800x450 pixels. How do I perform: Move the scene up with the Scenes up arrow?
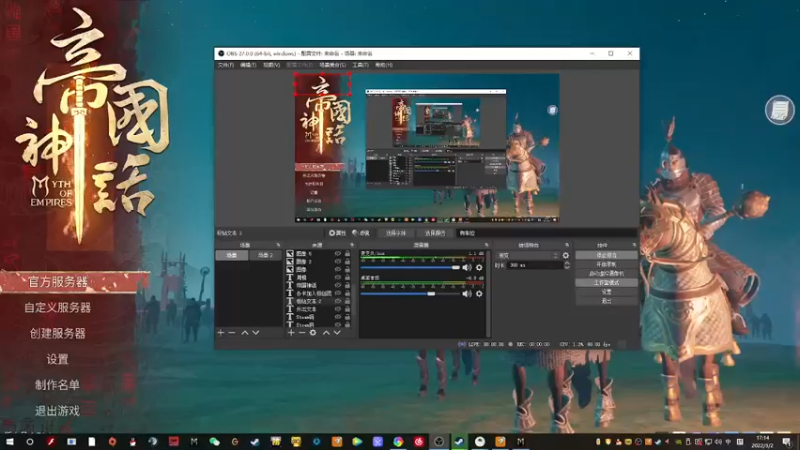[244, 333]
